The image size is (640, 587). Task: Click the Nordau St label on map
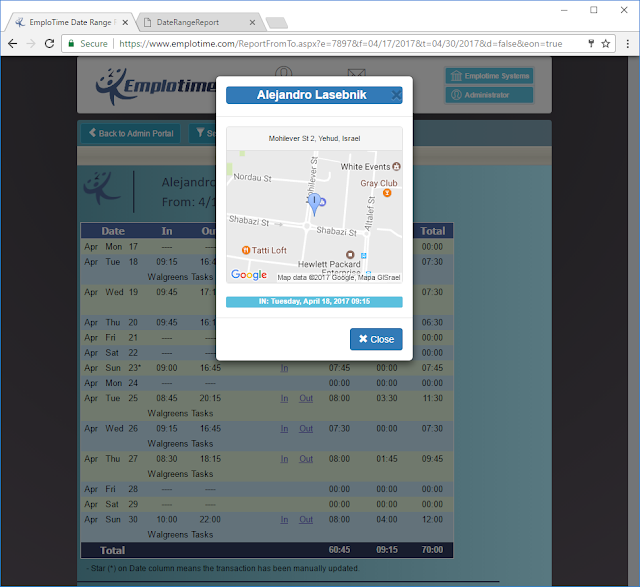(x=252, y=177)
